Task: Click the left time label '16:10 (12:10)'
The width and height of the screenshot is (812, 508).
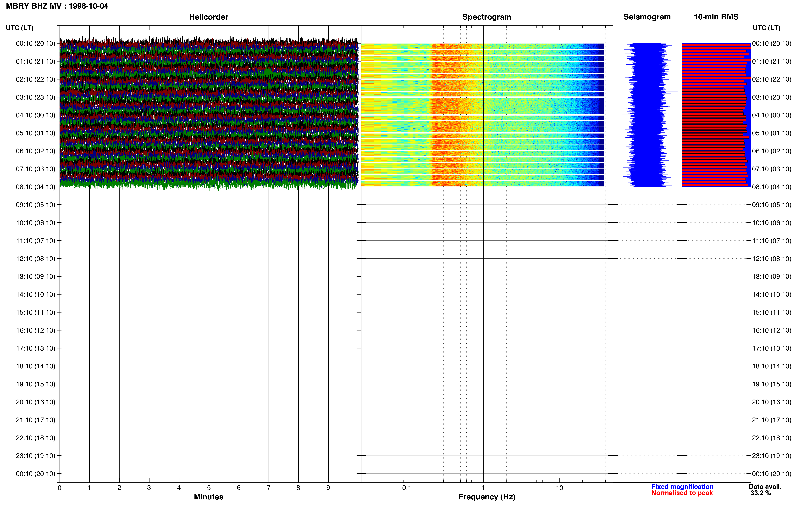Action: pos(36,330)
